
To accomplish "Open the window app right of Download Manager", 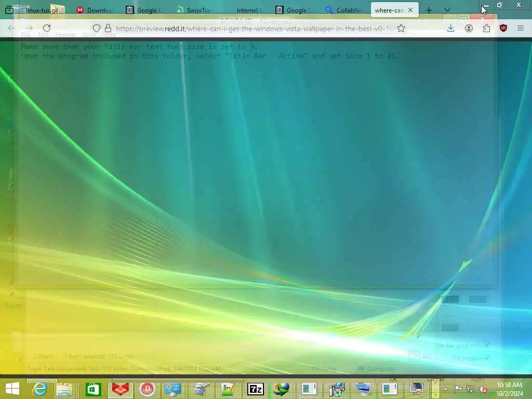I will pos(309,389).
